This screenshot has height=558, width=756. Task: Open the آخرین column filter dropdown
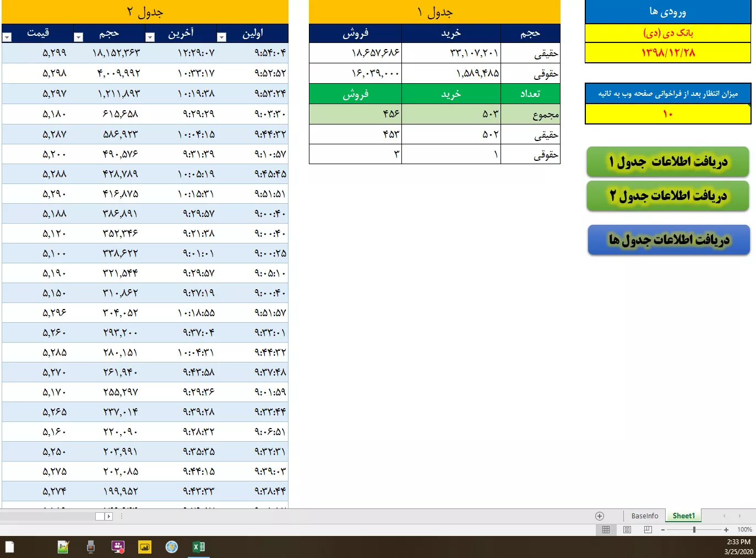click(x=150, y=37)
